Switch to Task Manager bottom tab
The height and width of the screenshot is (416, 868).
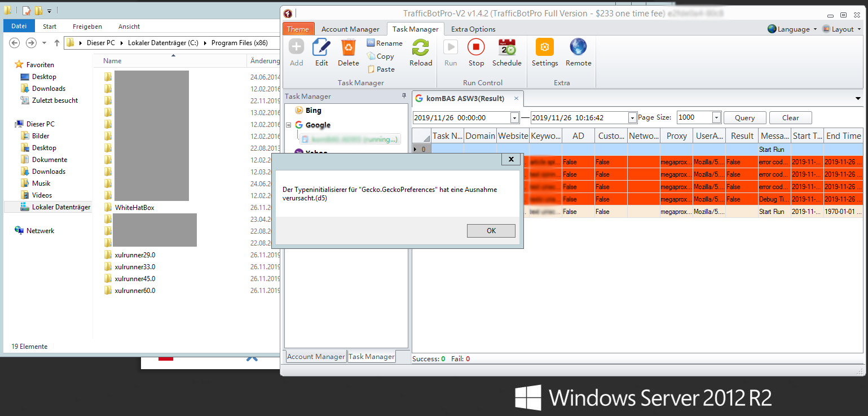(x=371, y=356)
